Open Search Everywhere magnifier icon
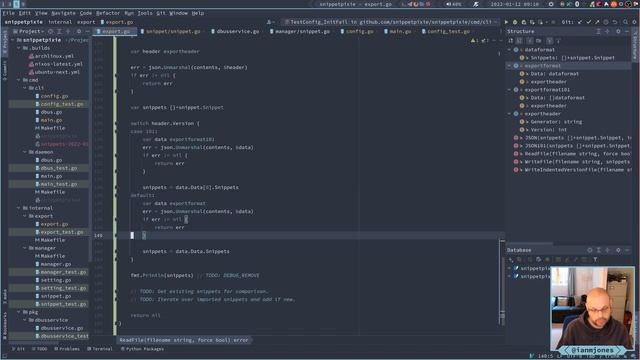640x360 pixels. click(x=625, y=22)
